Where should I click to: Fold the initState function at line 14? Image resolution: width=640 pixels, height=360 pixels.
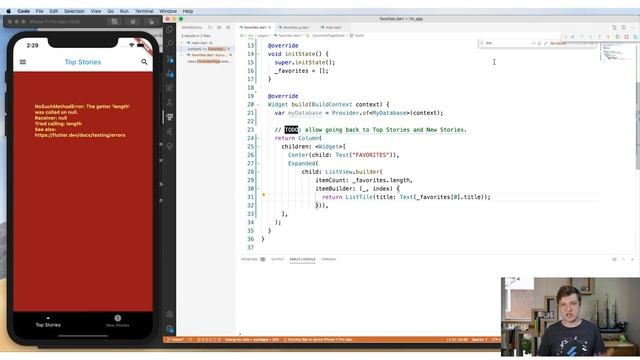(258, 54)
